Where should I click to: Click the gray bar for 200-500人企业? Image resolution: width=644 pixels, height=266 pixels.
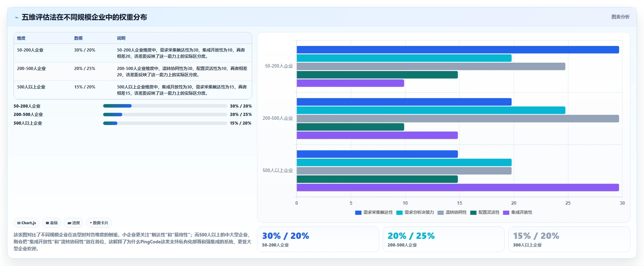click(x=458, y=119)
